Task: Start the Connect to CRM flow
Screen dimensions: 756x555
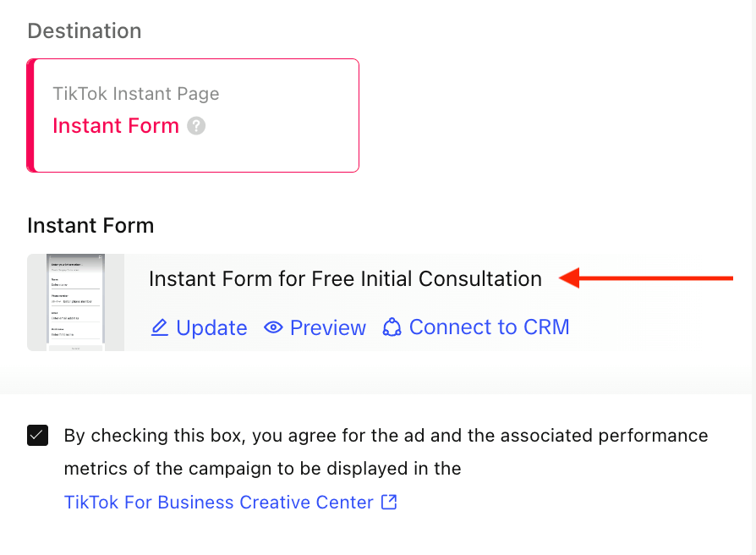Action: (x=489, y=327)
